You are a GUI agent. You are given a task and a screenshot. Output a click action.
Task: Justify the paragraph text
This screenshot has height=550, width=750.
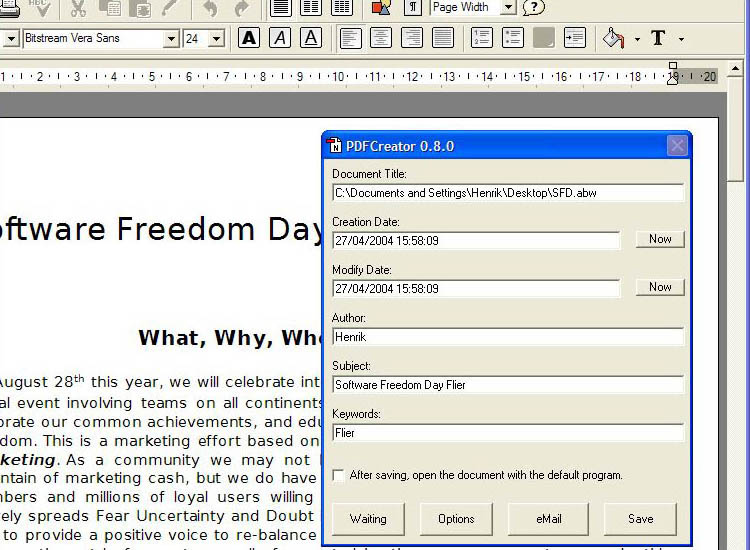tap(442, 39)
